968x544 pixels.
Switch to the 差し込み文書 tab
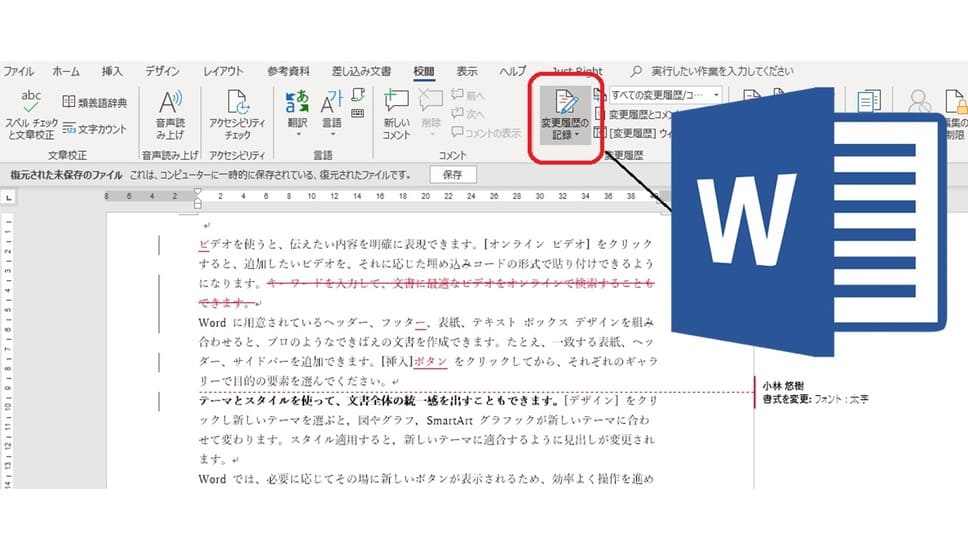(361, 71)
